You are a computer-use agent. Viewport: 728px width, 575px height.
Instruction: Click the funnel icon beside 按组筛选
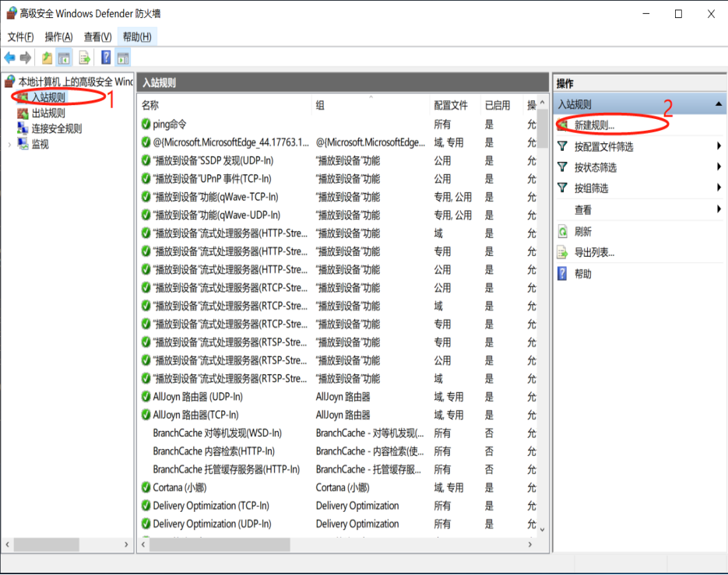tap(562, 188)
